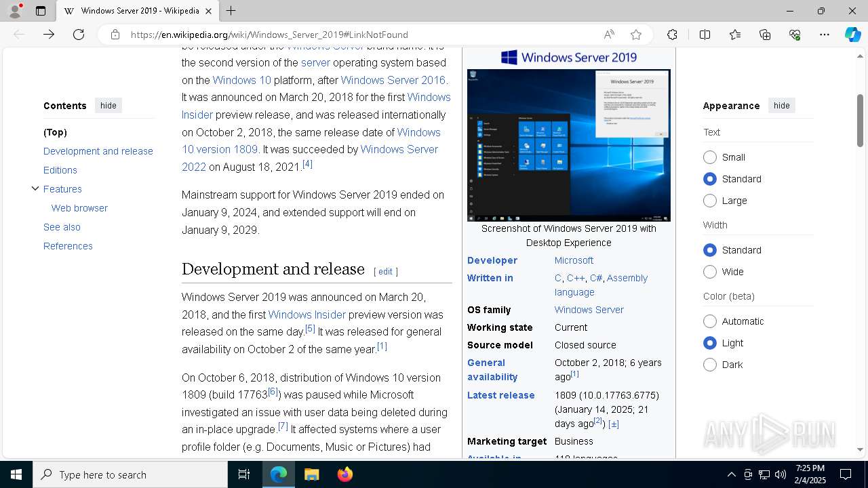Open the Windows 10 link
The image size is (868, 488).
241,80
